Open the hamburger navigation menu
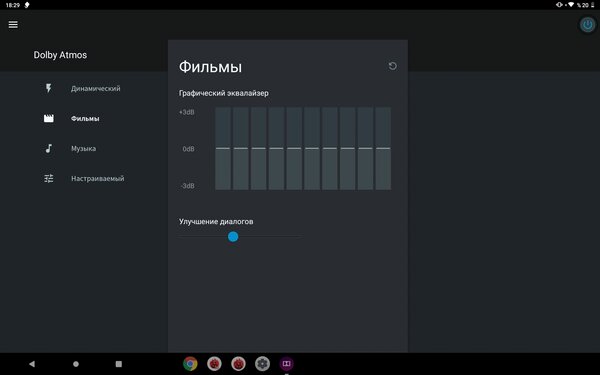600x375 pixels. [x=13, y=24]
